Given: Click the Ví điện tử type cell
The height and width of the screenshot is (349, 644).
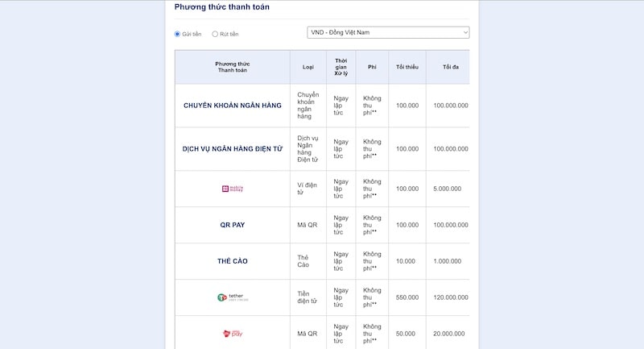Looking at the screenshot, I should pos(308,189).
